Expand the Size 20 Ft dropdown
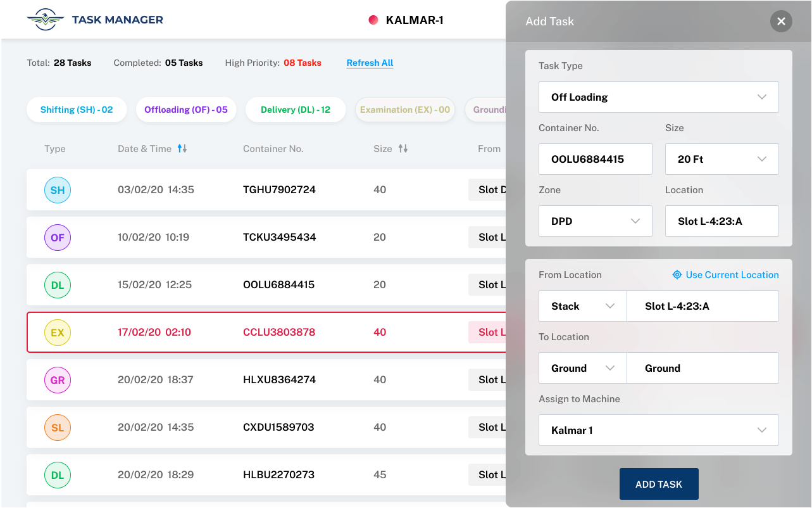Screen dimensions: 812x508 point(721,159)
